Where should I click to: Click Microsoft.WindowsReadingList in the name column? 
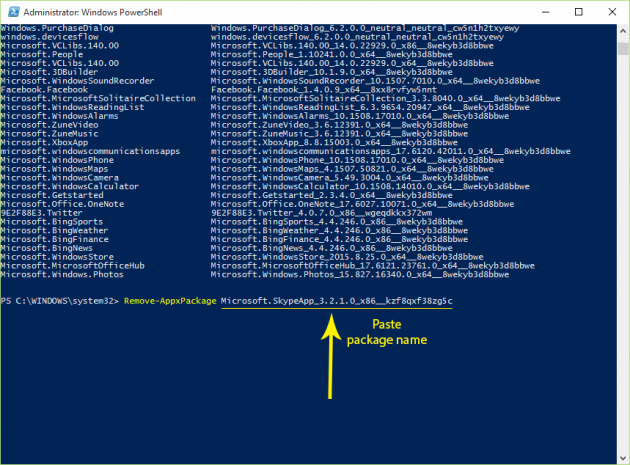click(x=72, y=107)
